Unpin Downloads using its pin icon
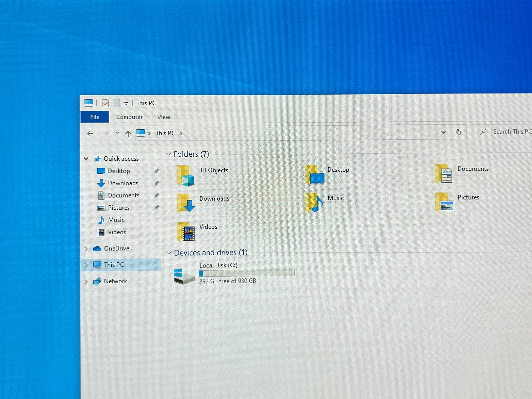532x399 pixels. (x=157, y=183)
